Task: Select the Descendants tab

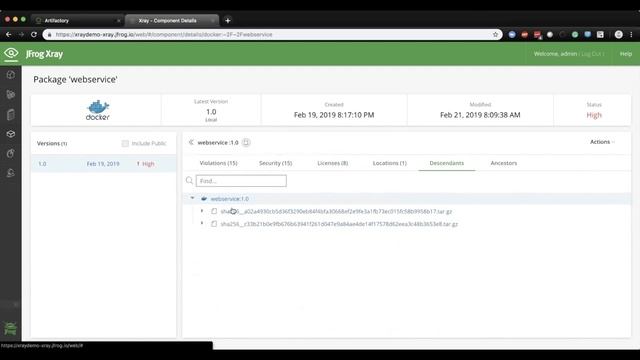Action: [x=447, y=163]
